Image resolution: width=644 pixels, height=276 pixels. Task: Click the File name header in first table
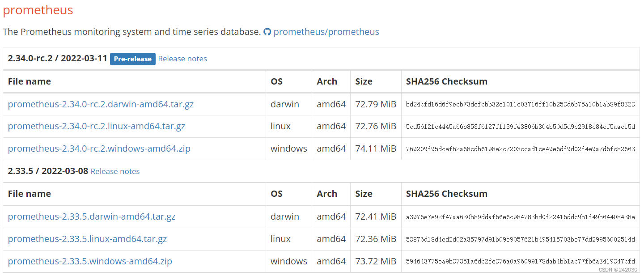pos(30,81)
